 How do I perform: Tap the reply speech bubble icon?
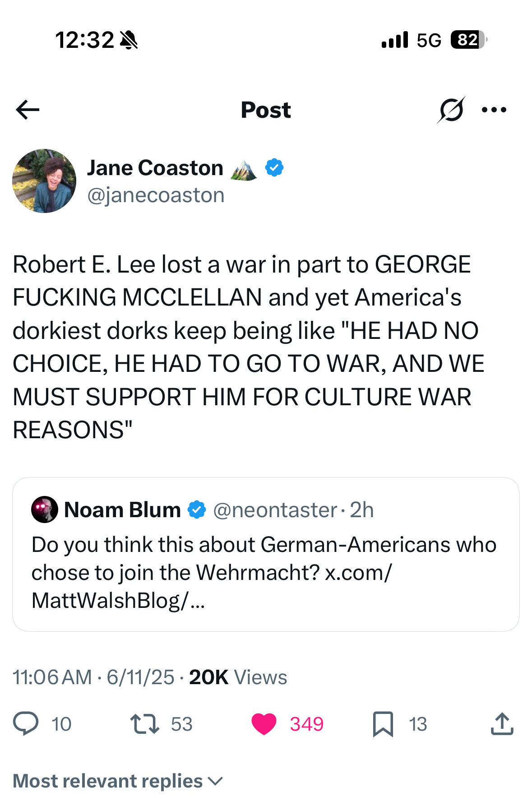[26, 724]
